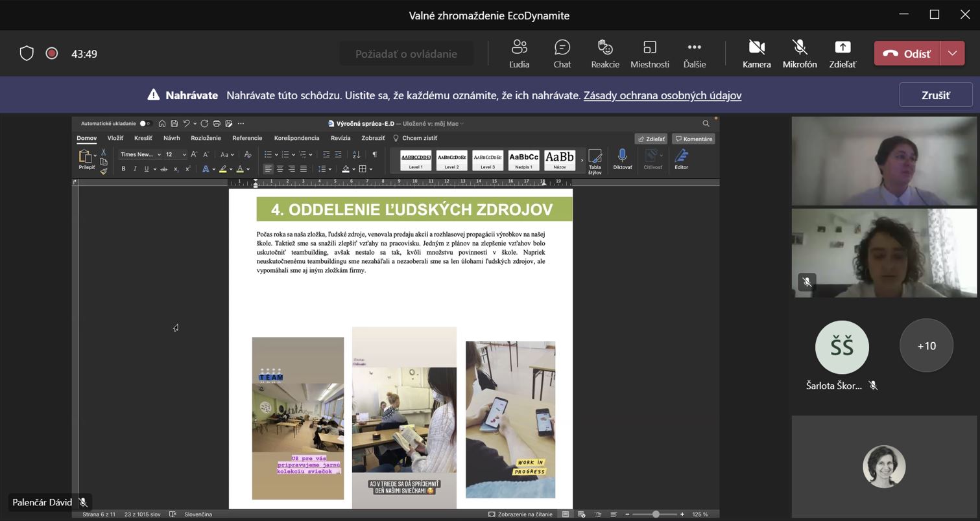Switch to the Návrh ribbon tab

172,138
